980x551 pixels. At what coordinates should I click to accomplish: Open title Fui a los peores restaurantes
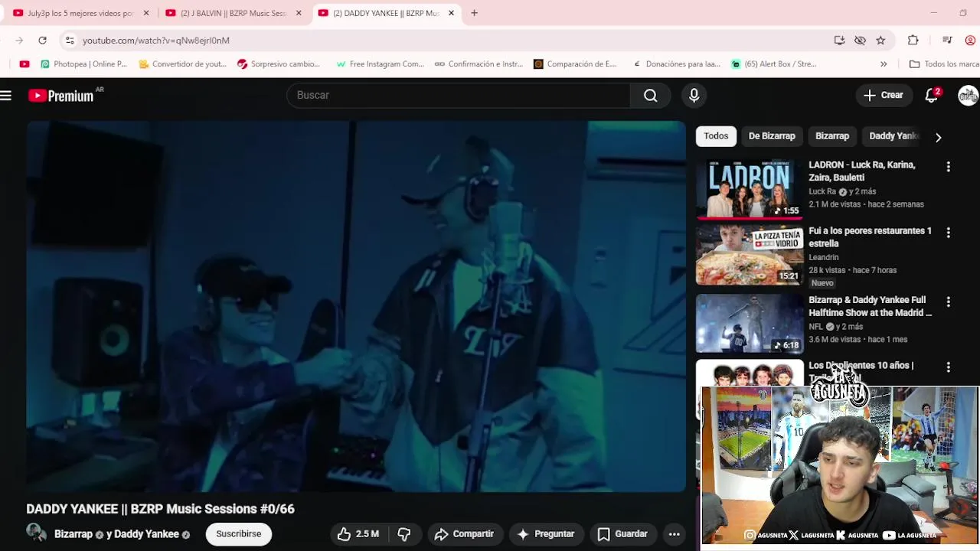pyautogui.click(x=870, y=237)
